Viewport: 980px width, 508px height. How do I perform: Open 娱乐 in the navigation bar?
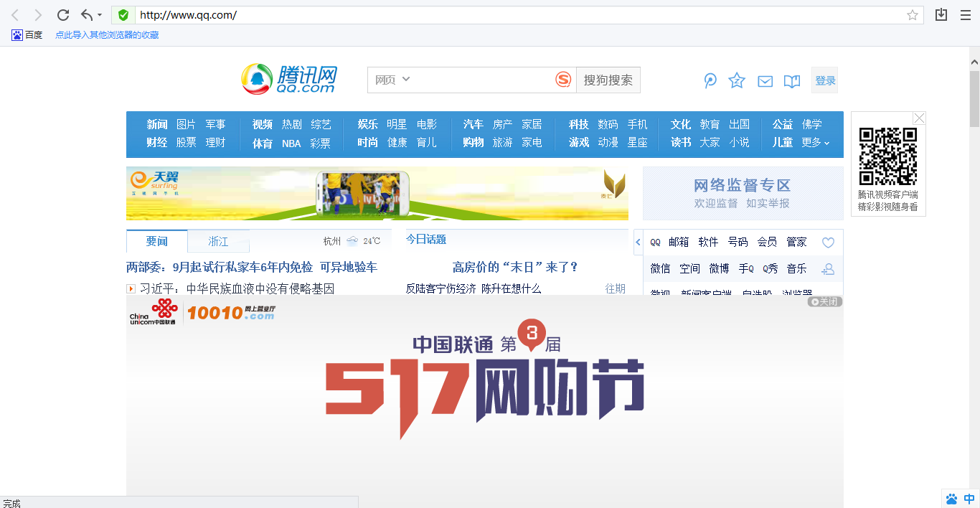(x=368, y=124)
